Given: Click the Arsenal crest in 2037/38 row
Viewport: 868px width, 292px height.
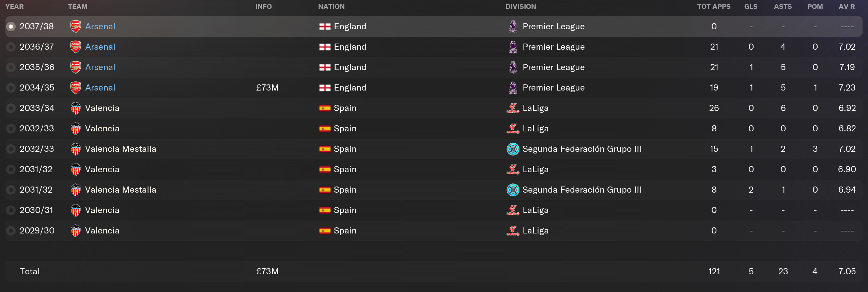Looking at the screenshot, I should coord(75,27).
